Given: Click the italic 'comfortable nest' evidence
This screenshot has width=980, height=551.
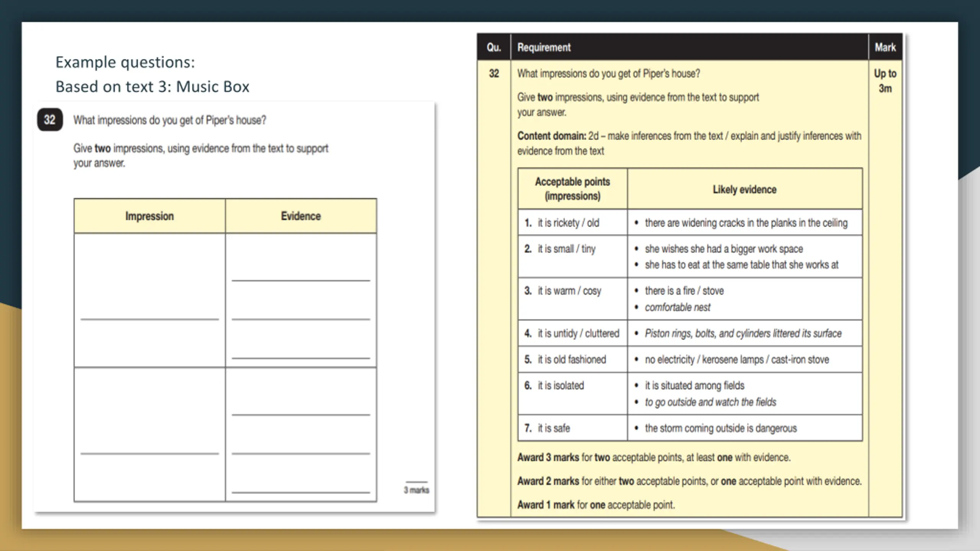Looking at the screenshot, I should click(678, 307).
